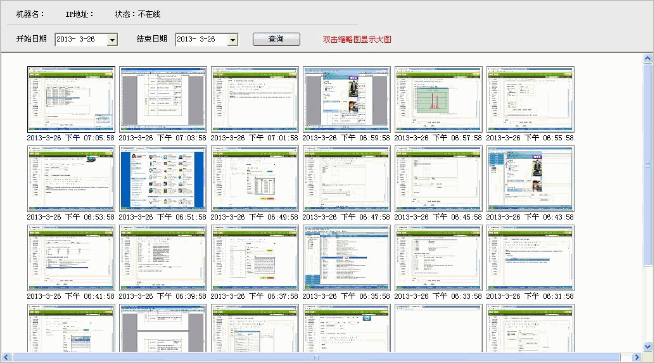
Task: Click the start date field showing 2013-3-26
Action: 81,40
